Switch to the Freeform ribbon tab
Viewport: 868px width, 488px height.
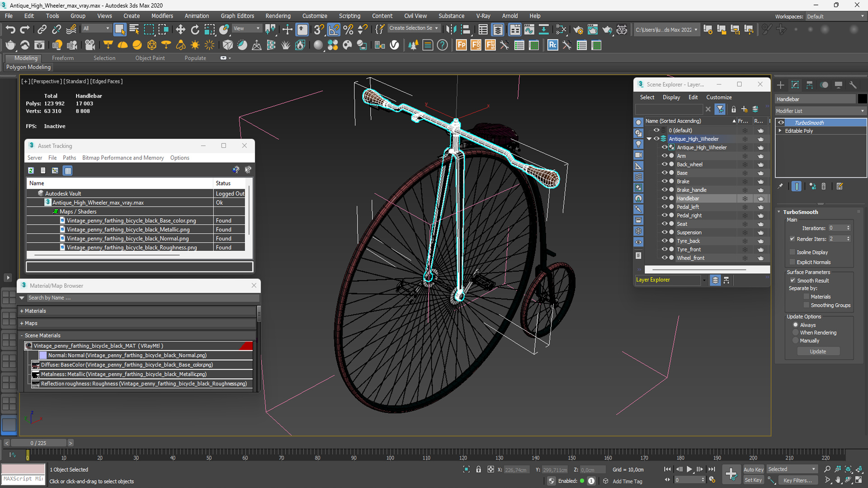[x=63, y=58]
